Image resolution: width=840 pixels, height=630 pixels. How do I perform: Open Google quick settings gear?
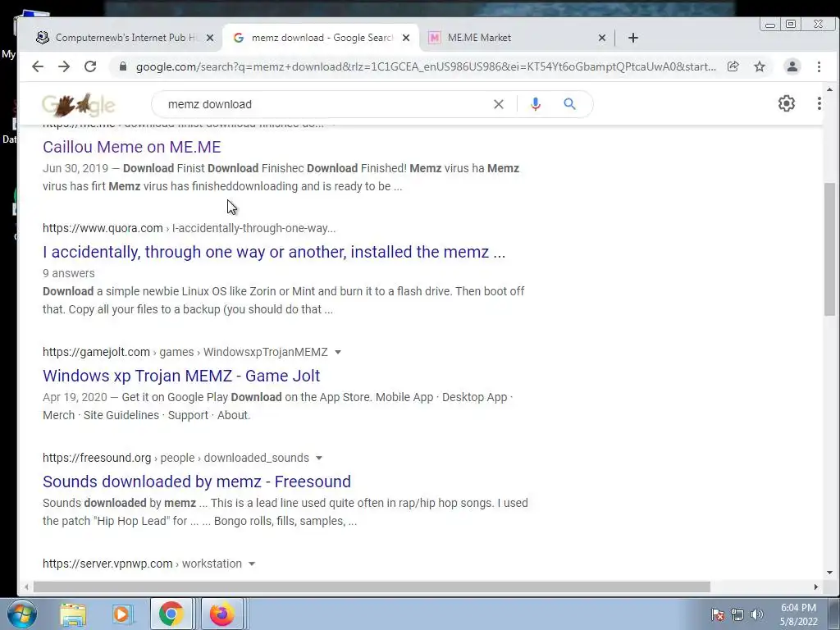(x=786, y=103)
